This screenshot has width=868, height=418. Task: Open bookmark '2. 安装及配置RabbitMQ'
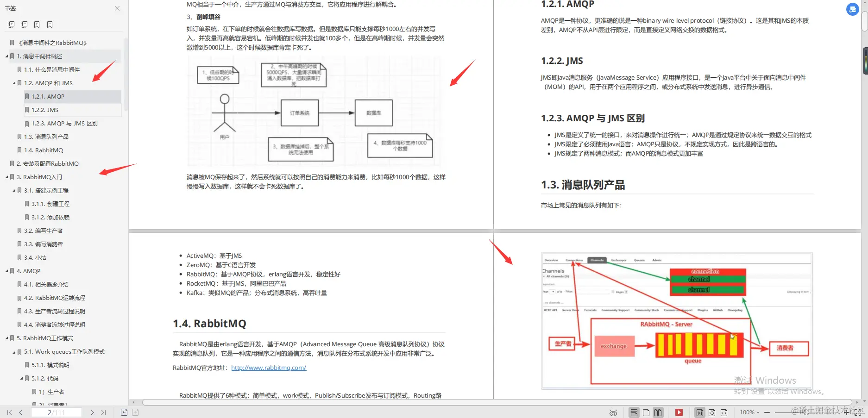(x=48, y=163)
